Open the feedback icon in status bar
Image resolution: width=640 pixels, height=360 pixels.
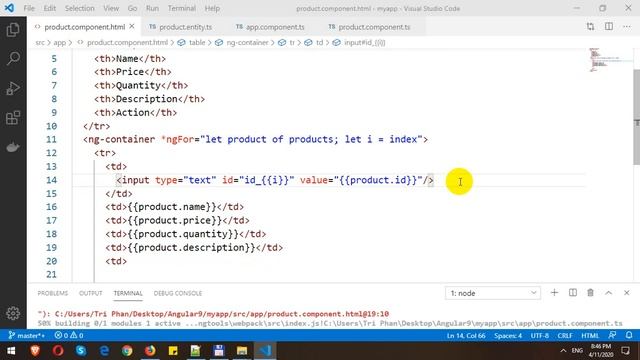(612, 336)
